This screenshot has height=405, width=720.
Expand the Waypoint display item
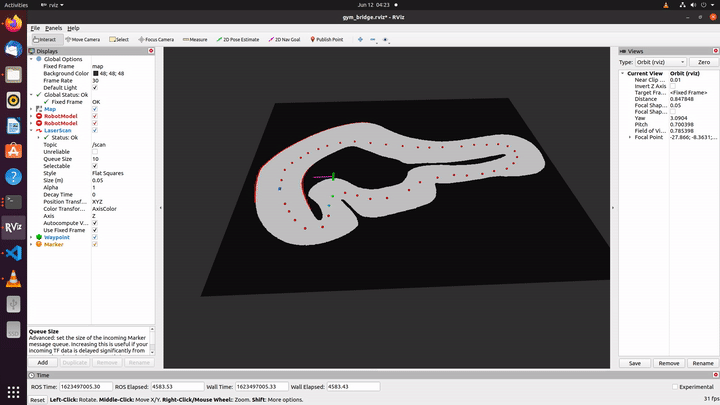(32, 237)
